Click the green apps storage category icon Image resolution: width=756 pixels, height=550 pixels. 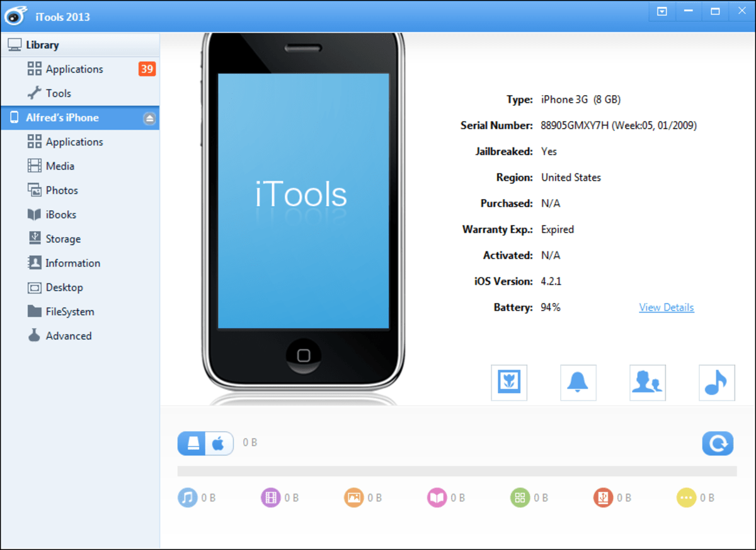[520, 498]
